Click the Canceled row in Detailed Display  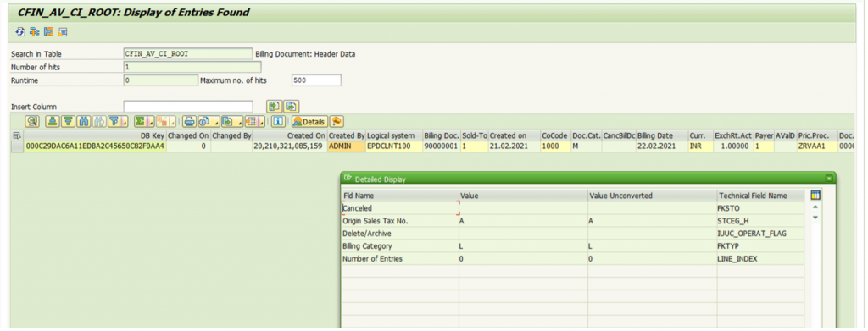tap(572, 208)
